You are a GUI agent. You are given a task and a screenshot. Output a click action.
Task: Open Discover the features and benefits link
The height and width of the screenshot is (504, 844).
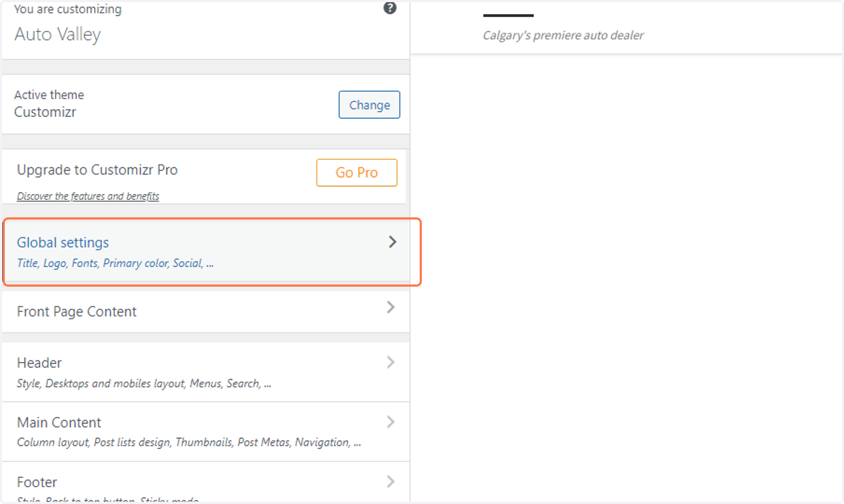coord(88,196)
